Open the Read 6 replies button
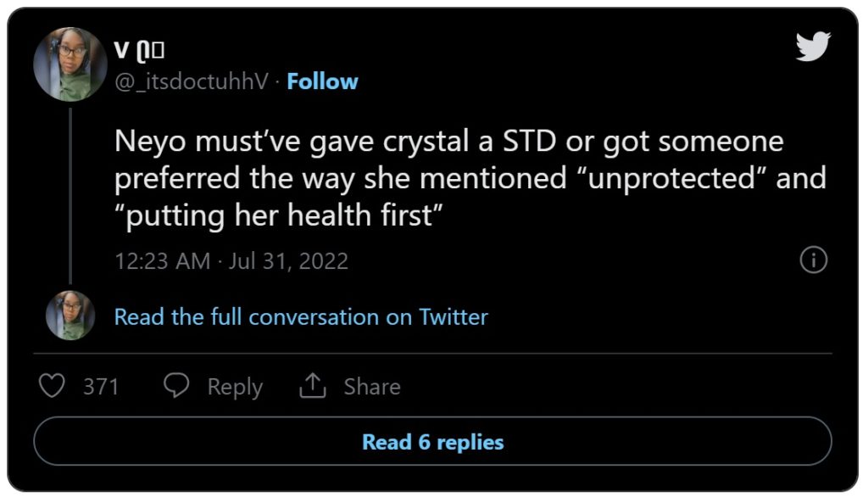 [432, 442]
